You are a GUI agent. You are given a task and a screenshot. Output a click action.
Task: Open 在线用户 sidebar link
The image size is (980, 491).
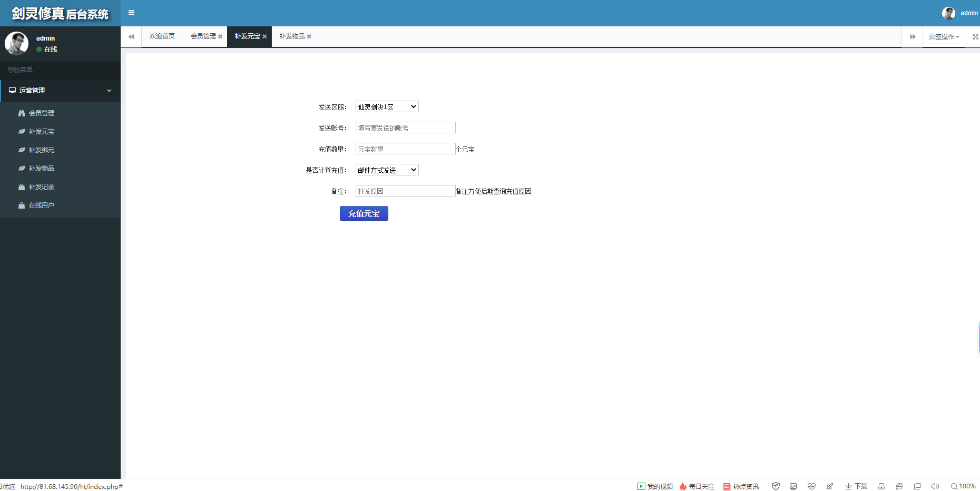pyautogui.click(x=41, y=205)
